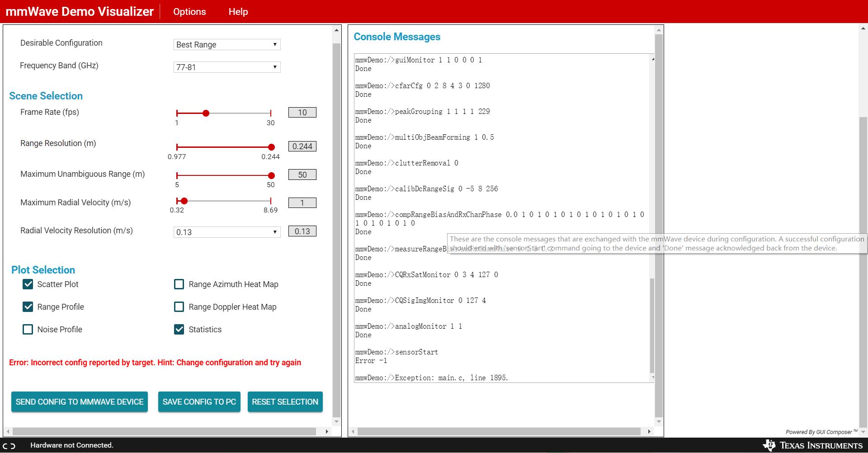The height and width of the screenshot is (453, 868).
Task: Click the 'Hardware not Connected.' status text
Action: [72, 445]
